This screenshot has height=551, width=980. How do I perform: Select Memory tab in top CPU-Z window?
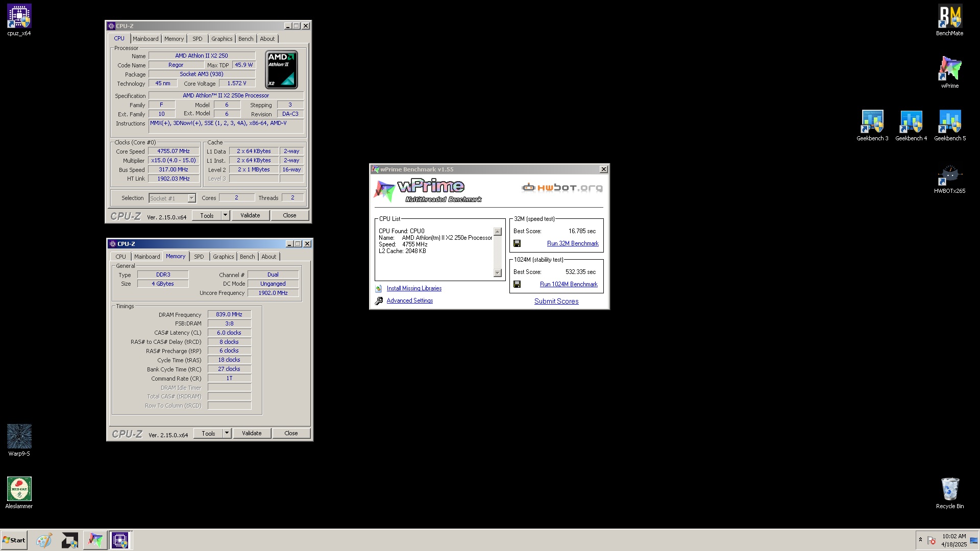pos(174,39)
